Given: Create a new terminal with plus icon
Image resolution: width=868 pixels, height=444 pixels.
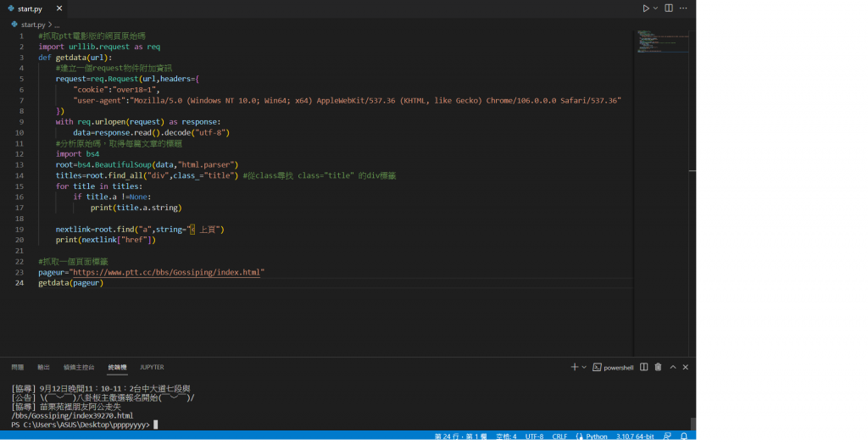Looking at the screenshot, I should point(574,367).
